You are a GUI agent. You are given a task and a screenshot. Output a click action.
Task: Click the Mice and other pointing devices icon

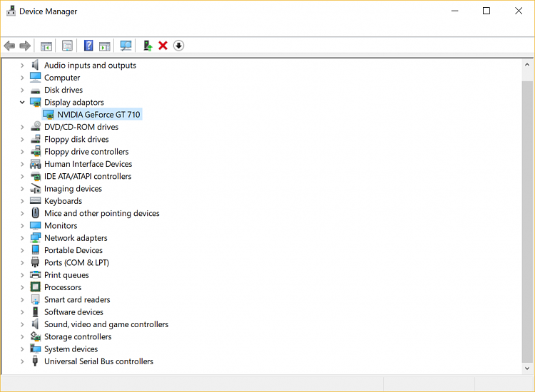(x=36, y=213)
